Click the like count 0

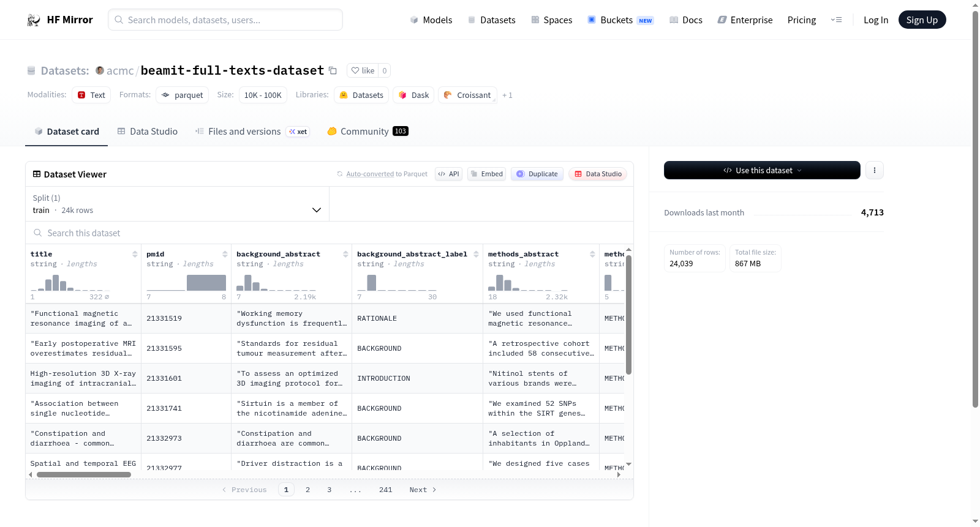coord(385,70)
